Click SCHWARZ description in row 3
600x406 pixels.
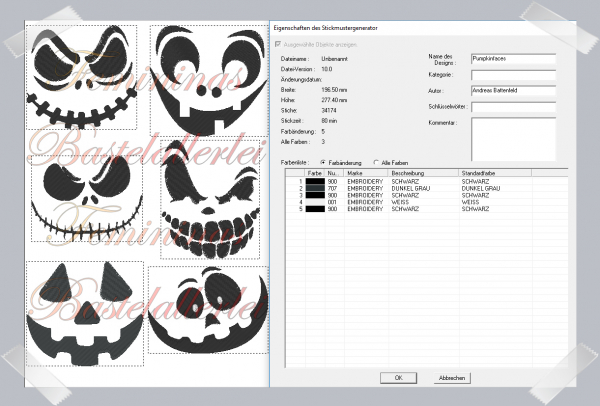(x=405, y=195)
